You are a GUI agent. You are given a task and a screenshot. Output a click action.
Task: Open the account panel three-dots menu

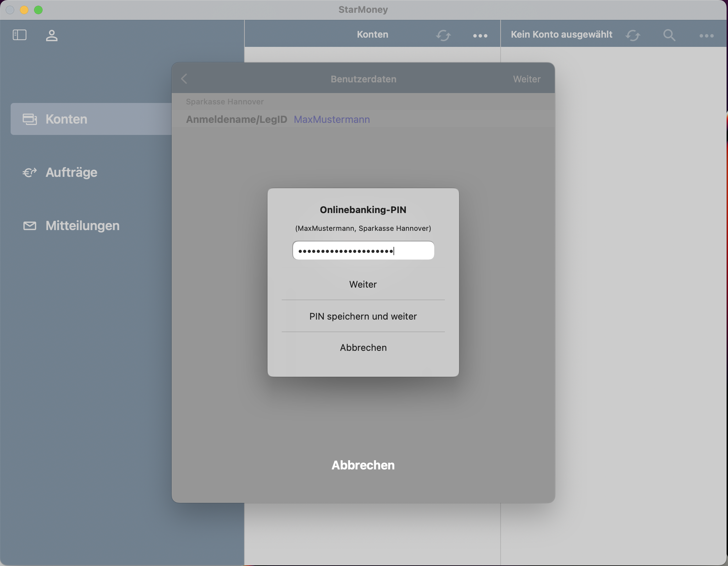706,36
